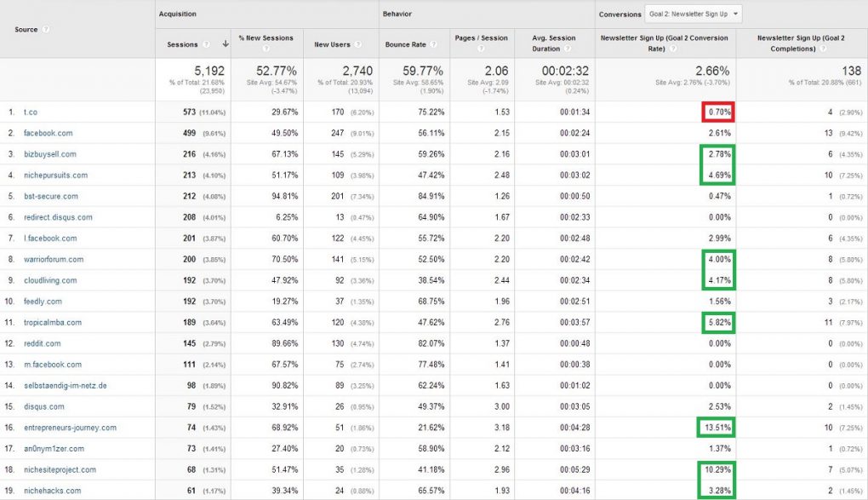The height and width of the screenshot is (500, 868).
Task: Open the nichesiteproject.com source link
Action: (x=60, y=470)
